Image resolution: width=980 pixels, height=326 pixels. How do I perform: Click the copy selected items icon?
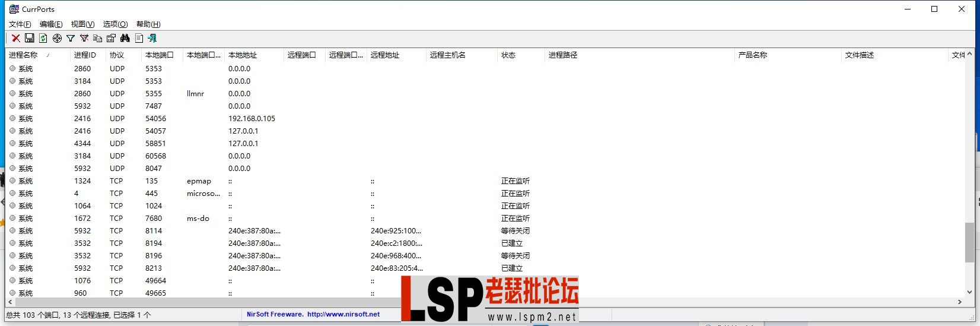98,38
